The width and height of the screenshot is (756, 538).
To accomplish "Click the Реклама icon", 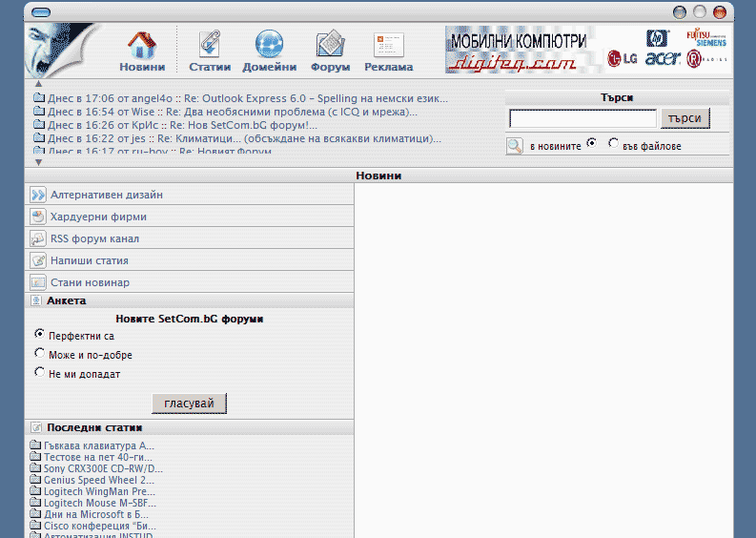I will 388,46.
